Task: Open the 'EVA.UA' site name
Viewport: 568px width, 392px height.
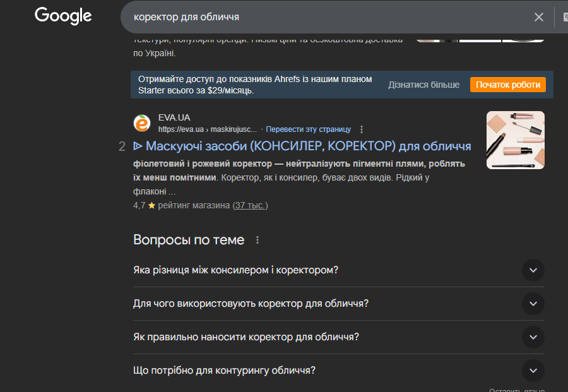Action: click(174, 117)
